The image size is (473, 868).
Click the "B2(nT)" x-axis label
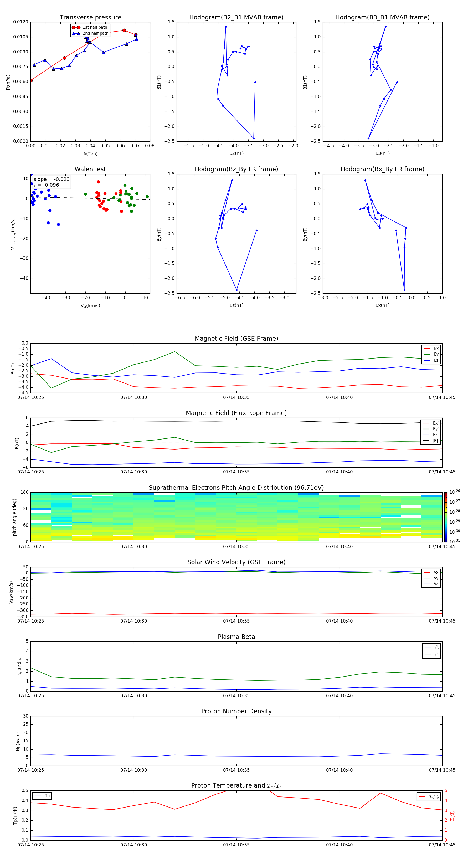[236, 154]
